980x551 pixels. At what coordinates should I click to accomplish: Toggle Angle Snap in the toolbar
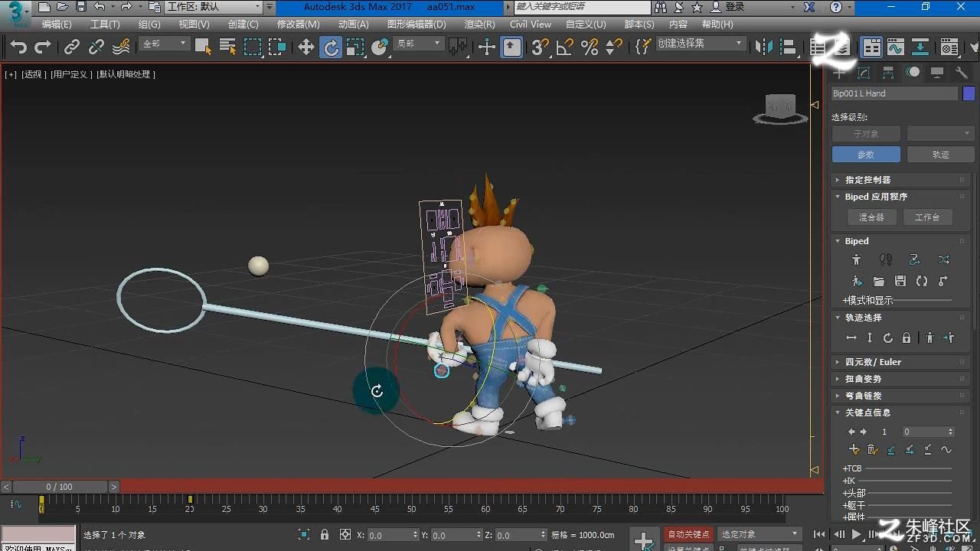click(565, 47)
